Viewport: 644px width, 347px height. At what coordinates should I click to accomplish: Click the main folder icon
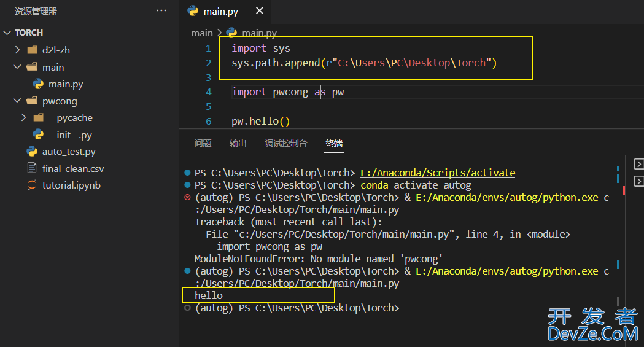tap(32, 67)
